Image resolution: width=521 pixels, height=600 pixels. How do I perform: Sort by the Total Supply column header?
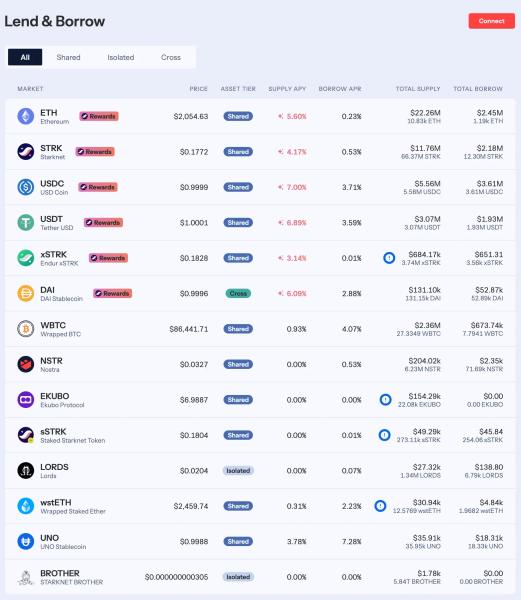(x=418, y=89)
